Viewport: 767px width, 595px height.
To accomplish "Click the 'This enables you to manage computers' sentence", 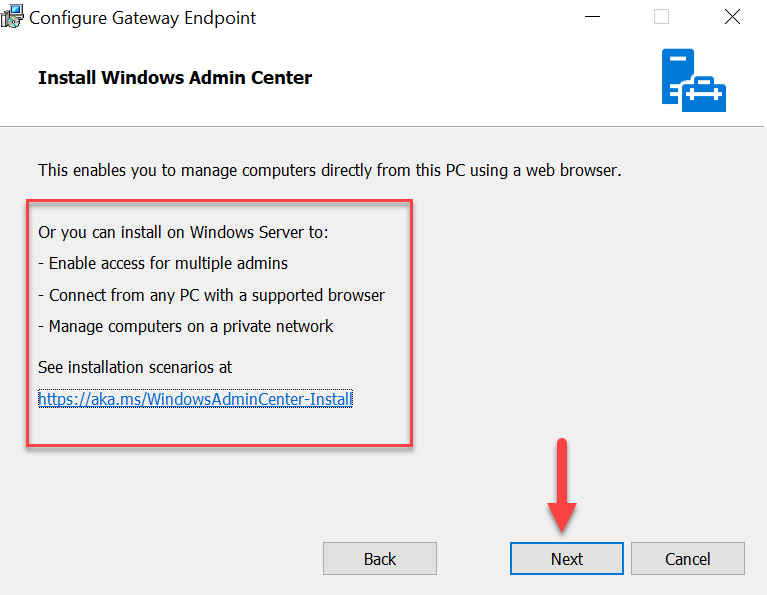I will pyautogui.click(x=330, y=170).
